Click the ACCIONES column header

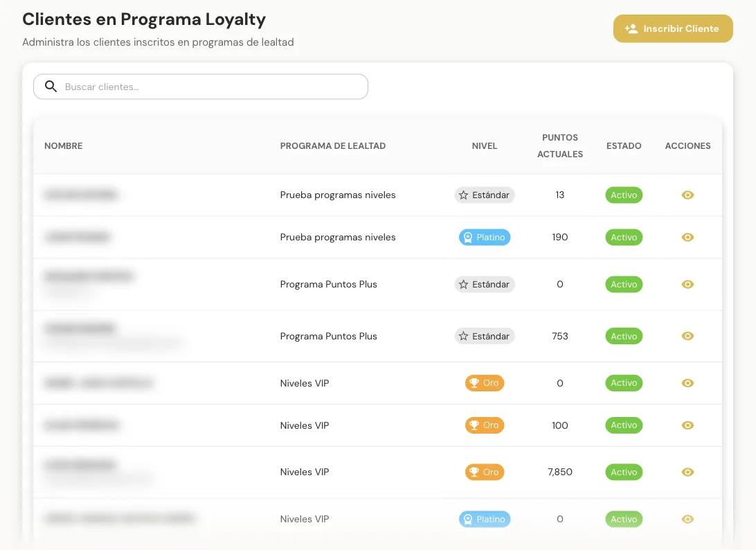pos(687,145)
